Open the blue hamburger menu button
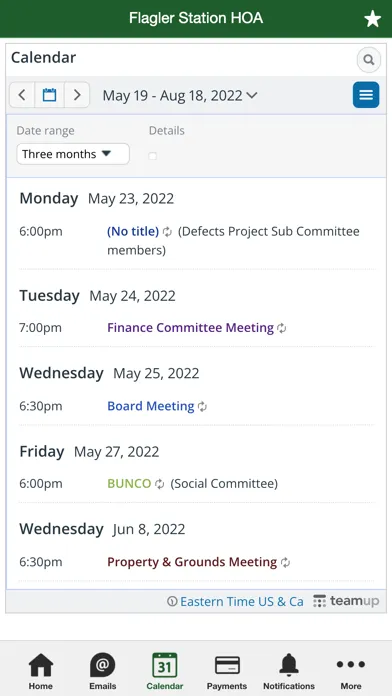 pyautogui.click(x=366, y=95)
